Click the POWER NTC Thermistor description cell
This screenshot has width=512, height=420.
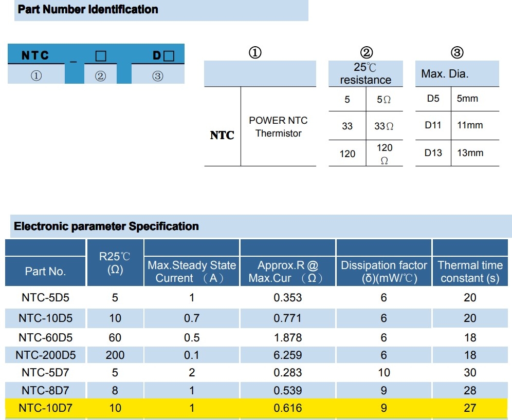[278, 127]
